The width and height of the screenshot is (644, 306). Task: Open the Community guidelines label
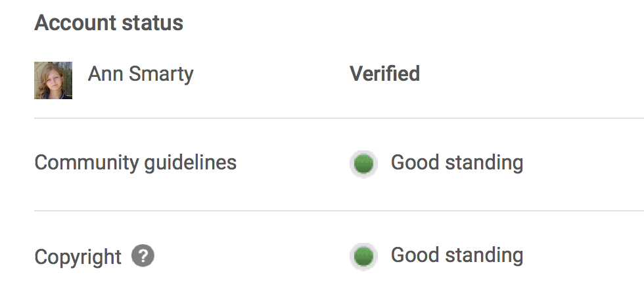click(x=135, y=164)
